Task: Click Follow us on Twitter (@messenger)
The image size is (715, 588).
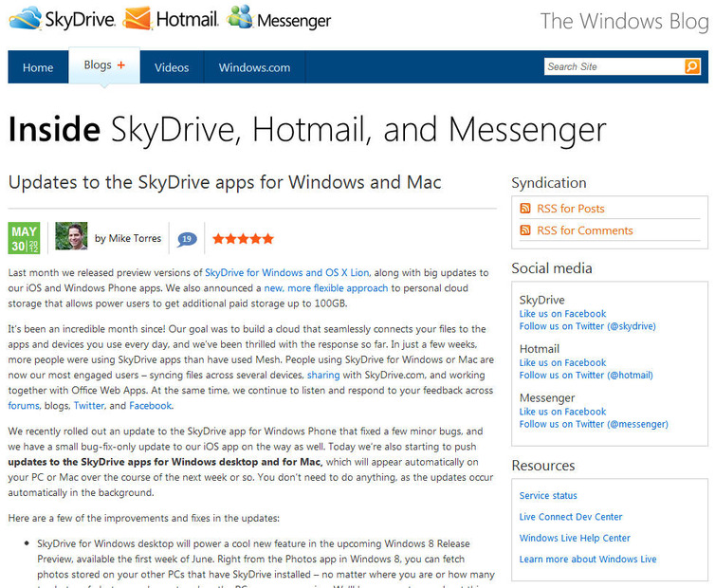Action: [594, 424]
